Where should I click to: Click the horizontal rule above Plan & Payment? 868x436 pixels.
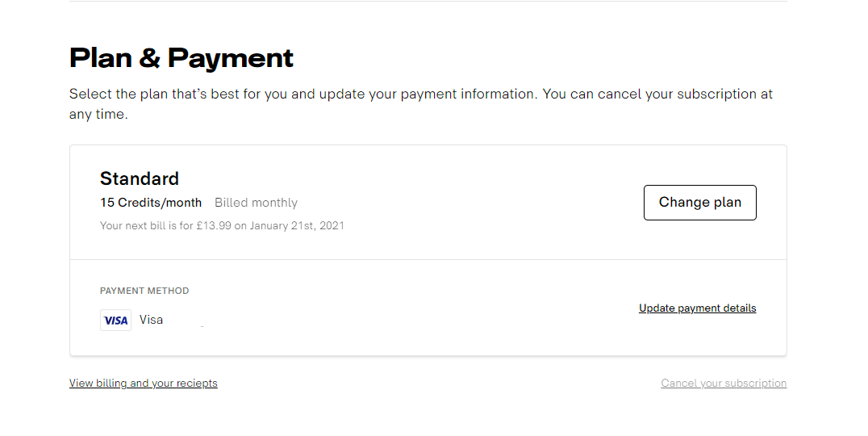(x=428, y=2)
